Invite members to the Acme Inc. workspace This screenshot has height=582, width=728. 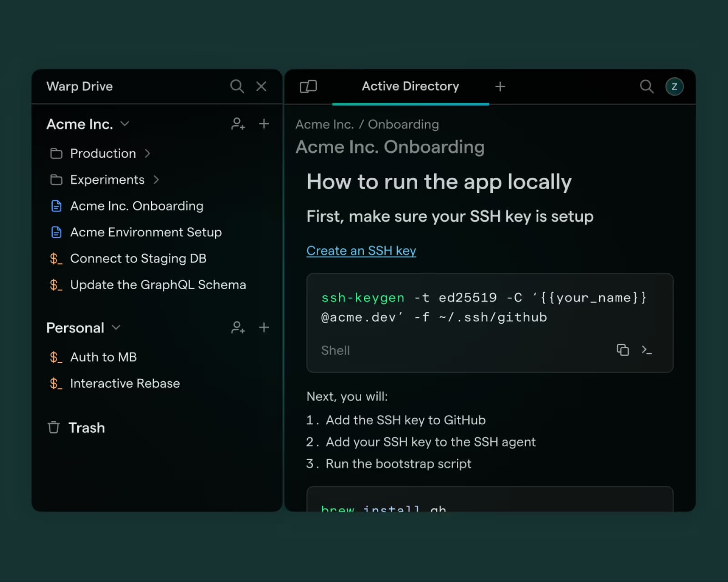[238, 124]
